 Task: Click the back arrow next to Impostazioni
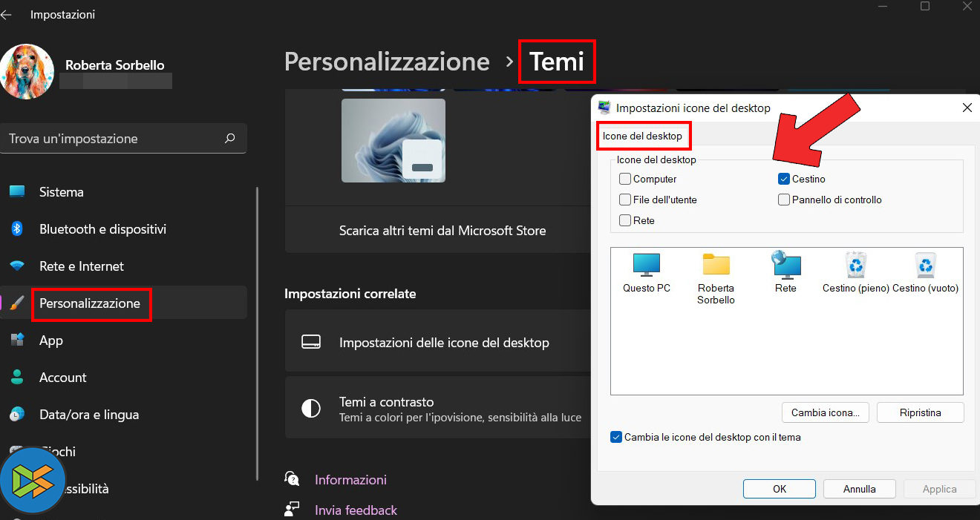(x=7, y=15)
